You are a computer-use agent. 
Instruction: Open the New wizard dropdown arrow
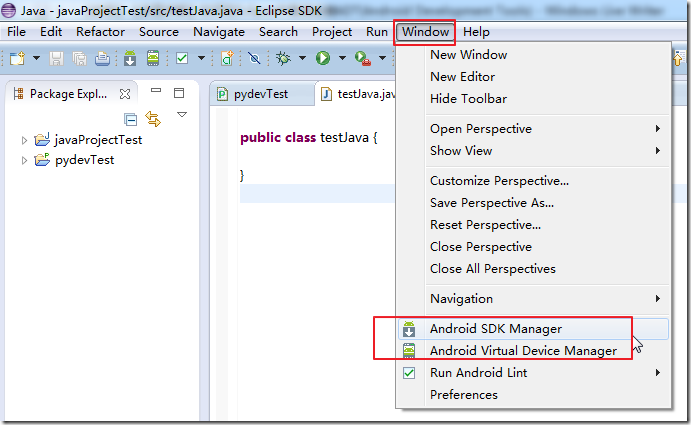[x=37, y=58]
